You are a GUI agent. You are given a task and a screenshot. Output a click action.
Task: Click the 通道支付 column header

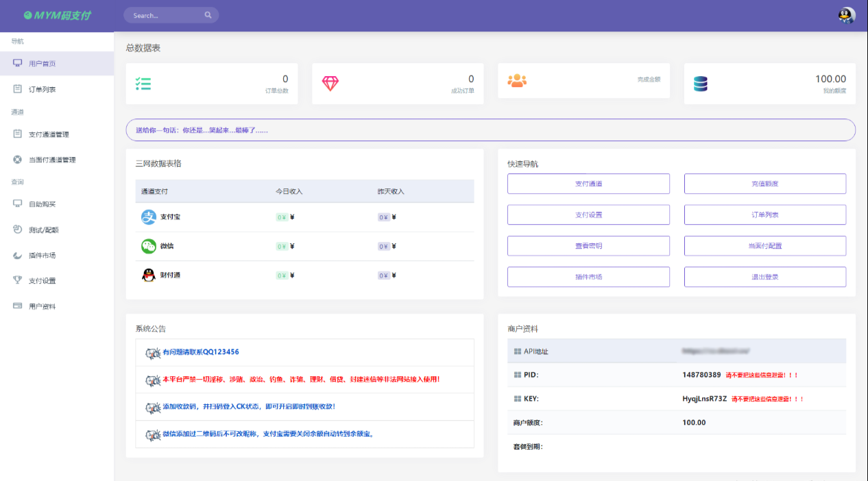pos(154,191)
